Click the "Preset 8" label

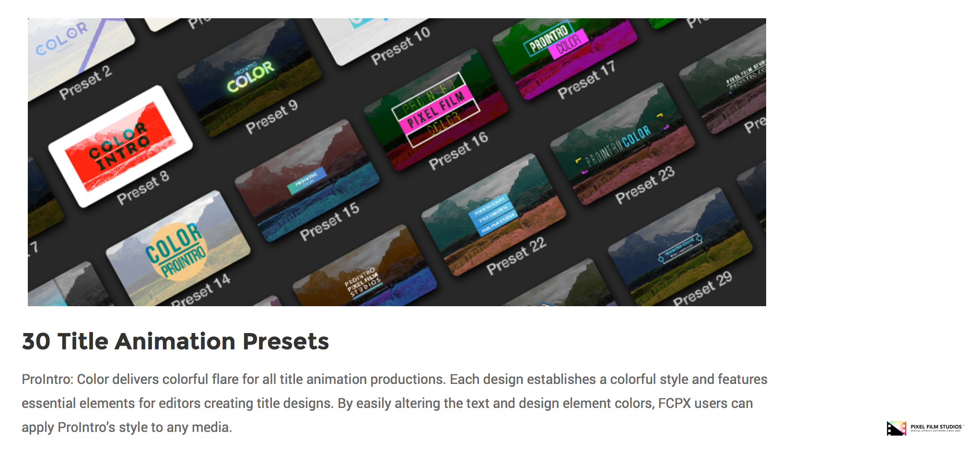pos(143,187)
